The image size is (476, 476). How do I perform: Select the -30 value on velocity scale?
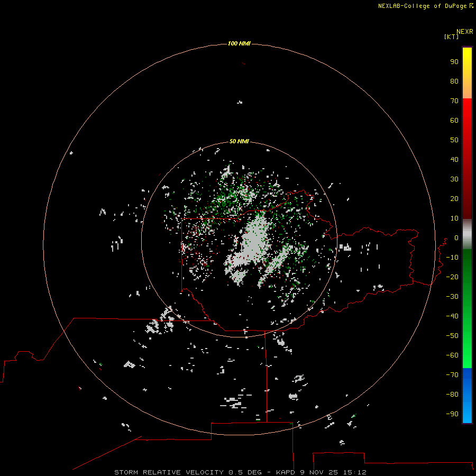pyautogui.click(x=452, y=297)
